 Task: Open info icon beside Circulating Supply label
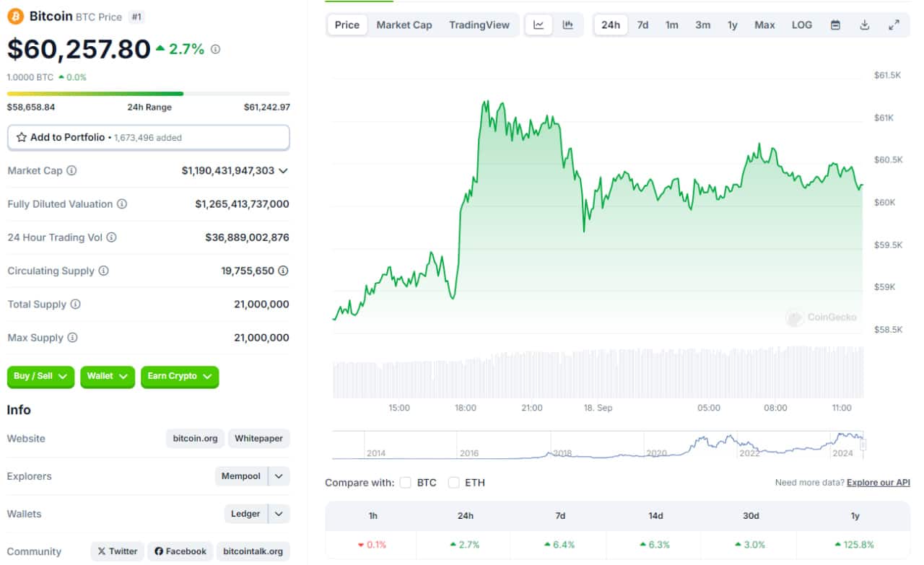[x=103, y=271]
